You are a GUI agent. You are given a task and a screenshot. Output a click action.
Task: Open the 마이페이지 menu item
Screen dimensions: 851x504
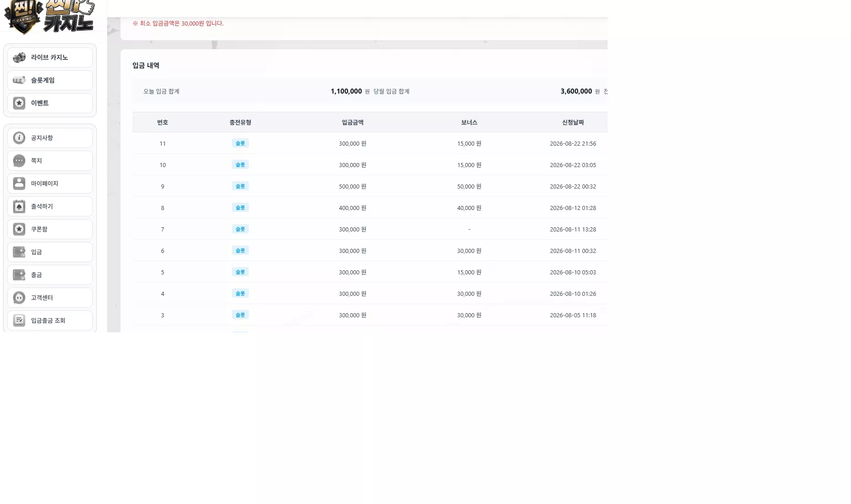click(x=50, y=184)
